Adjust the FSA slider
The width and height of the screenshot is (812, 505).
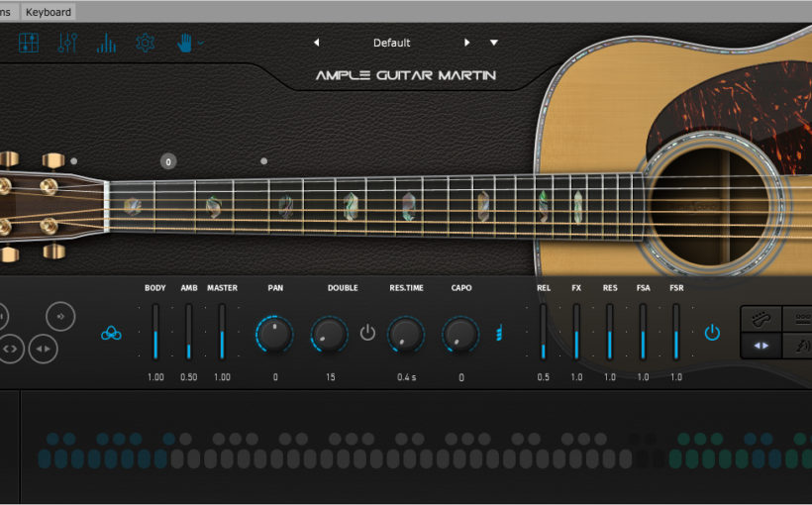(643, 332)
